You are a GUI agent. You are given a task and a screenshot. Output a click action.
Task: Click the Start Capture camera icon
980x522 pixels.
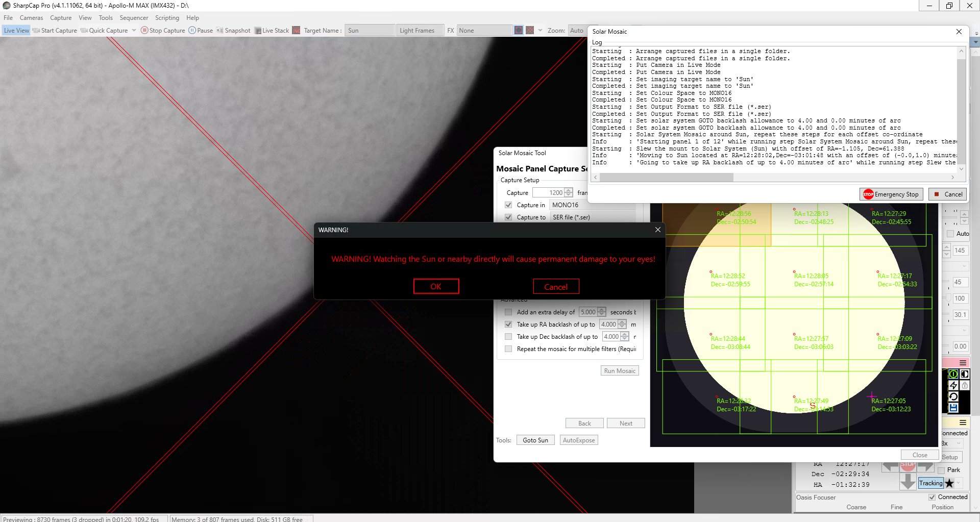tap(36, 31)
